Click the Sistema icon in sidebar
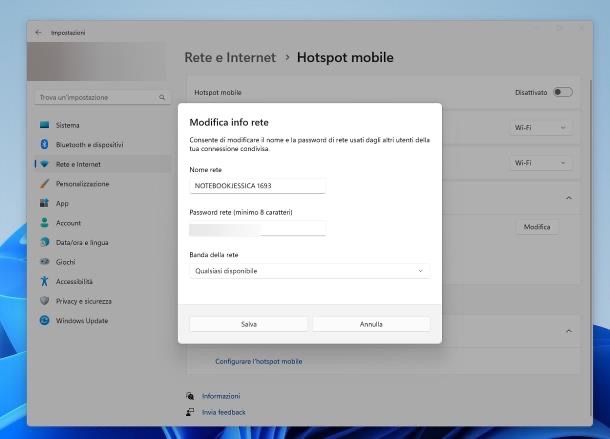 (x=45, y=125)
